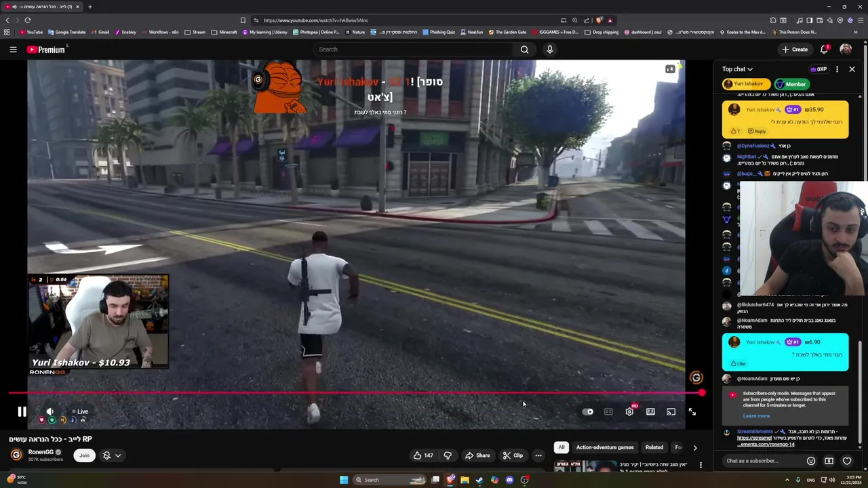
Task: Open the notification preference dropdown beside Join
Action: [111, 455]
